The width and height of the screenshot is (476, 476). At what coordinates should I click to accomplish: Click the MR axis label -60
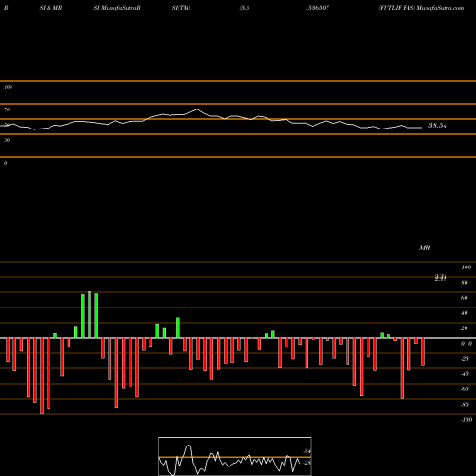click(465, 389)
